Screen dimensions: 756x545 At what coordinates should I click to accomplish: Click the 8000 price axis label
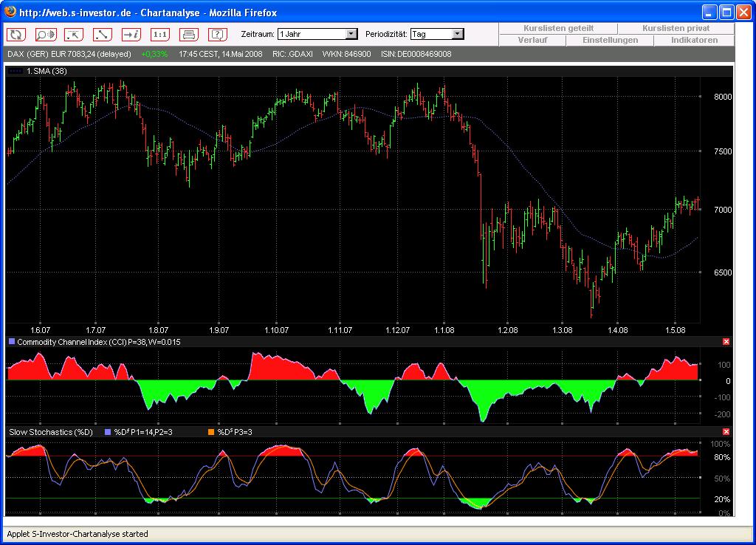723,97
